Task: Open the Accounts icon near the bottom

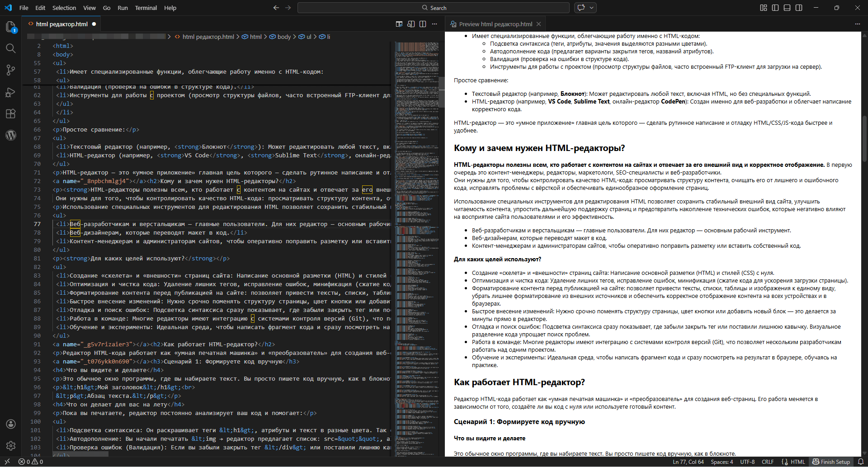Action: pos(11,424)
